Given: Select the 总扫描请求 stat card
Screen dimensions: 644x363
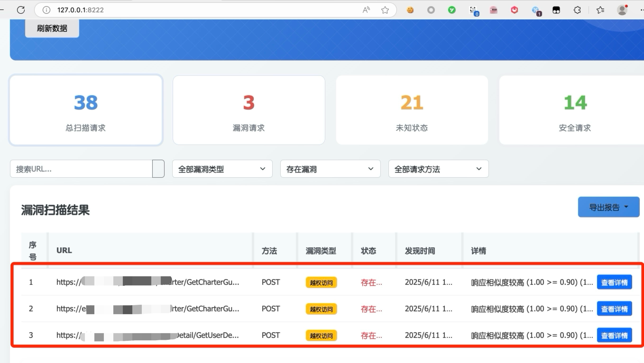Looking at the screenshot, I should click(86, 110).
